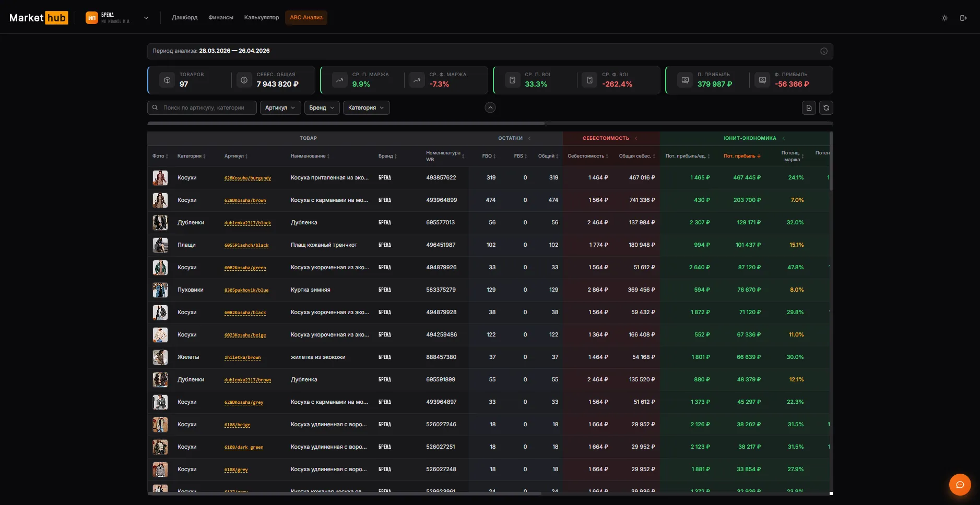Viewport: 980px width, 505px height.
Task: Click the horizontal scrollbar above the table
Action: click(x=346, y=124)
